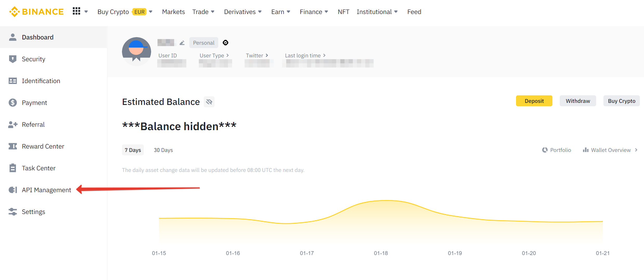Click the gray Buy Crypto button
The image size is (644, 280).
click(622, 101)
